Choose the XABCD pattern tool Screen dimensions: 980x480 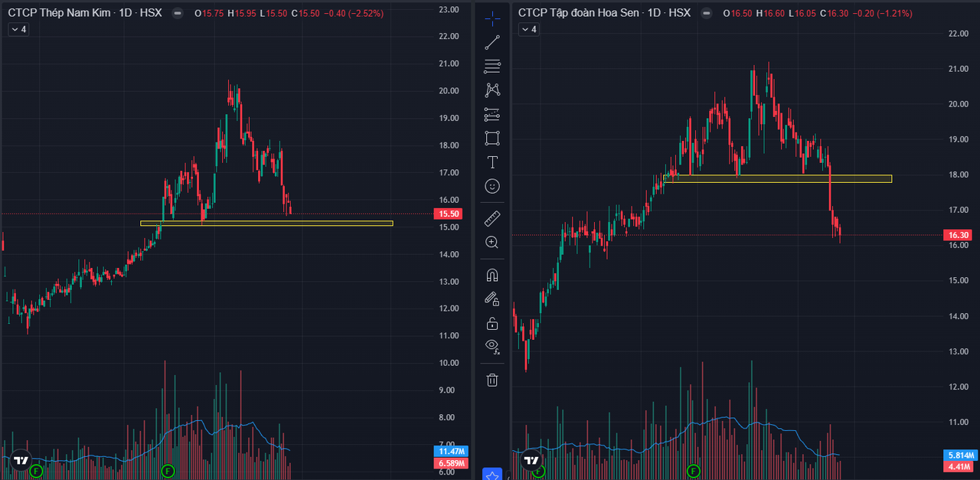pos(492,90)
